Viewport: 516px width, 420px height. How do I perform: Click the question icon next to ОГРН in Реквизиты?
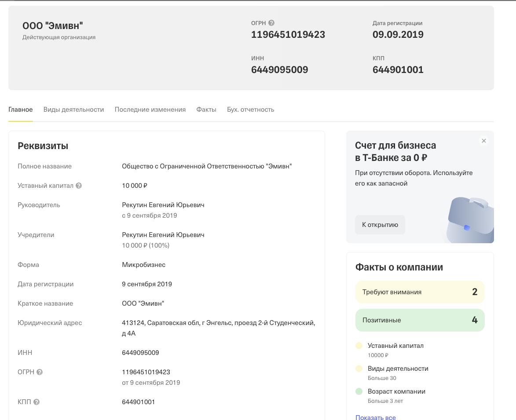(x=40, y=372)
